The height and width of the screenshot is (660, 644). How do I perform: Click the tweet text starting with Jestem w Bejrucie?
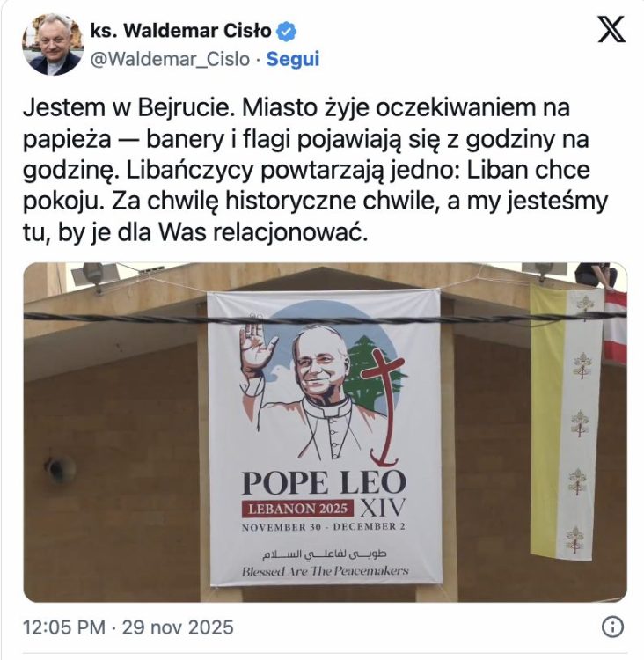(x=316, y=171)
